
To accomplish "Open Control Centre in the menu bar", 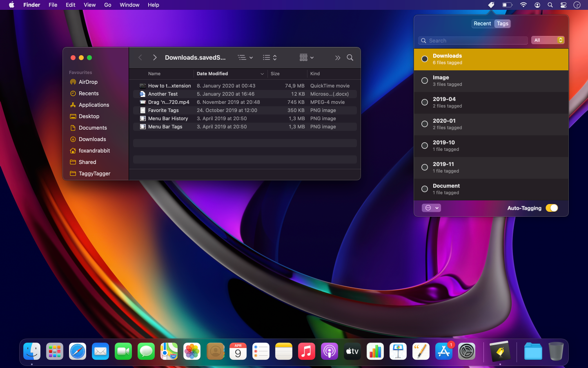I will tap(563, 5).
